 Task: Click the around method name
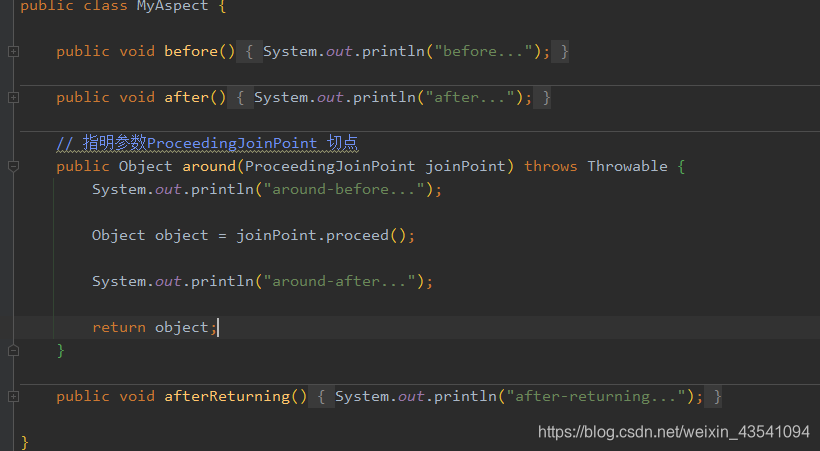coord(209,166)
